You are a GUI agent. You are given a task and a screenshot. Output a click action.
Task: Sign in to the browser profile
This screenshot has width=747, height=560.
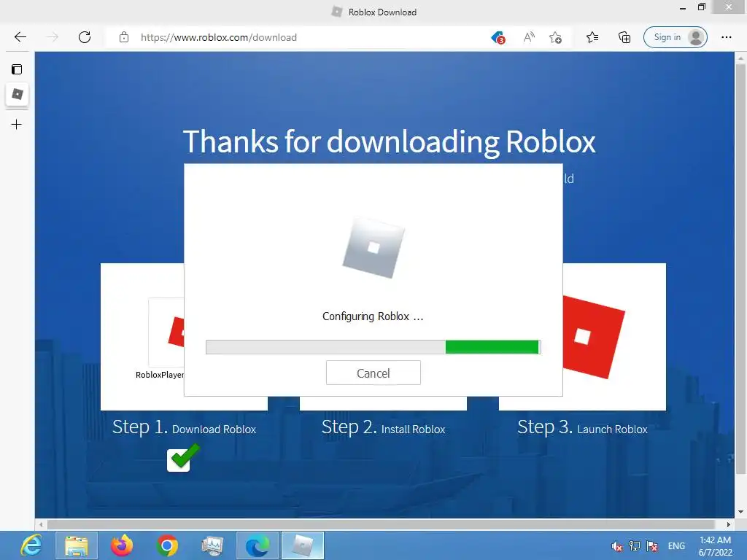[675, 37]
